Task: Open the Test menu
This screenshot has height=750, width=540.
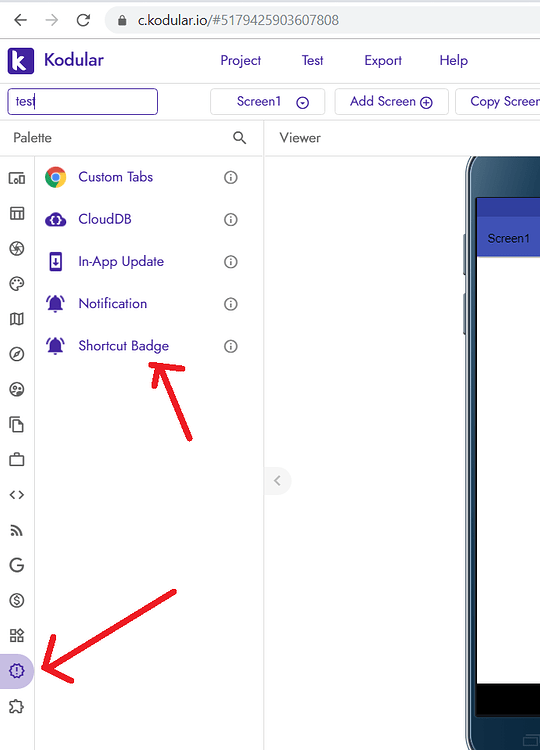Action: 312,60
